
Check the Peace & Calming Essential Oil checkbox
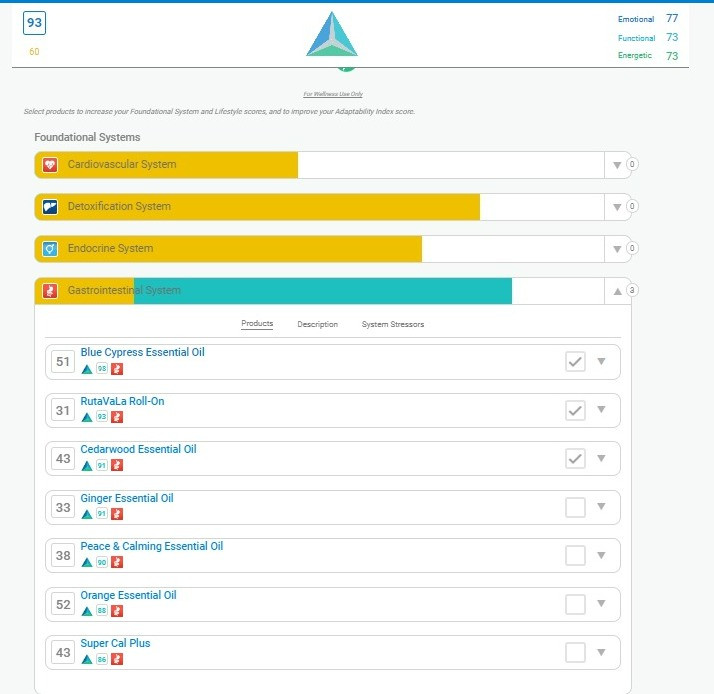[x=575, y=556]
